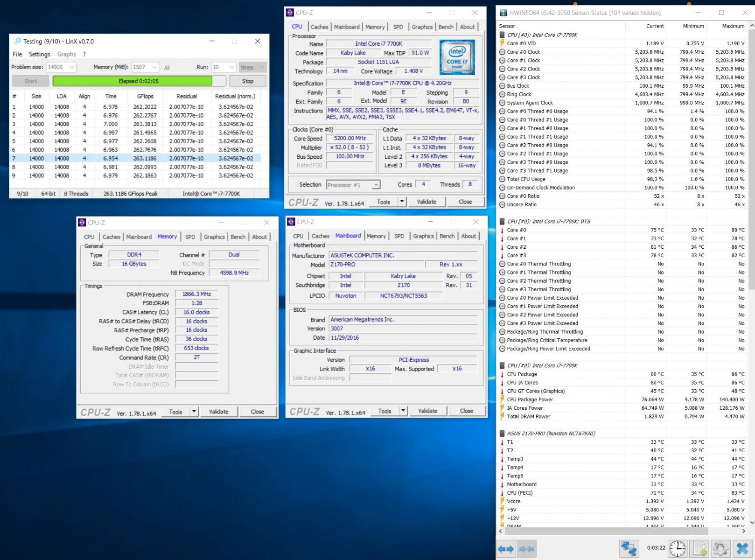Open the Settings menu in LinX
This screenshot has height=560, width=755.
(39, 54)
